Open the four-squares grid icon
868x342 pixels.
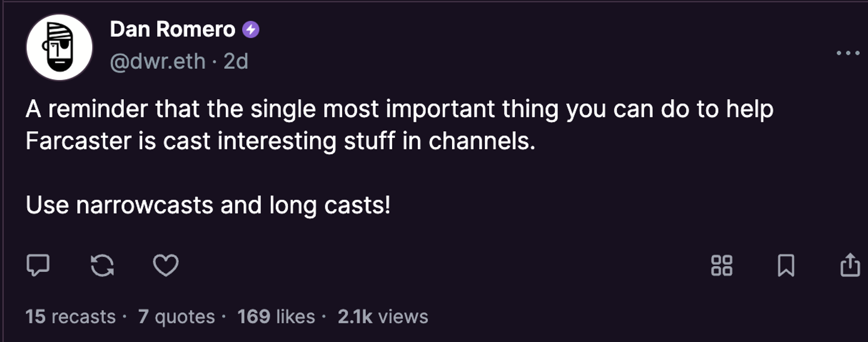click(x=722, y=265)
